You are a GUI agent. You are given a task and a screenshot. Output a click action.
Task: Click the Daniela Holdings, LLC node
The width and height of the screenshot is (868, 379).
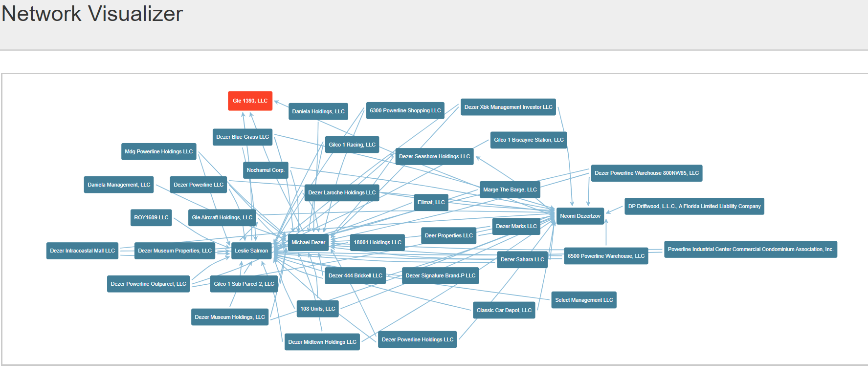click(x=318, y=111)
